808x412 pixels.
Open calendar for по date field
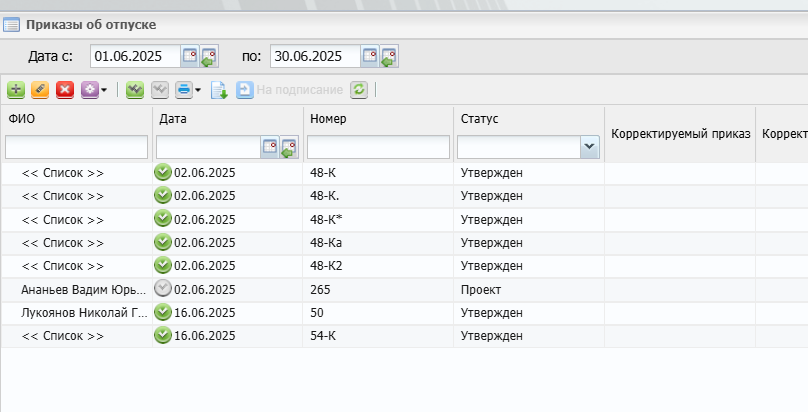[x=369, y=56]
